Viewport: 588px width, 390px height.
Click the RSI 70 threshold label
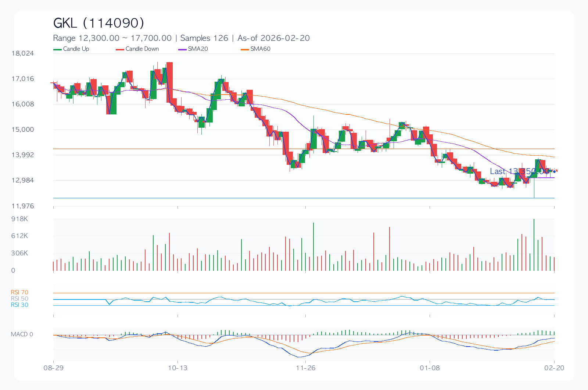(x=19, y=292)
